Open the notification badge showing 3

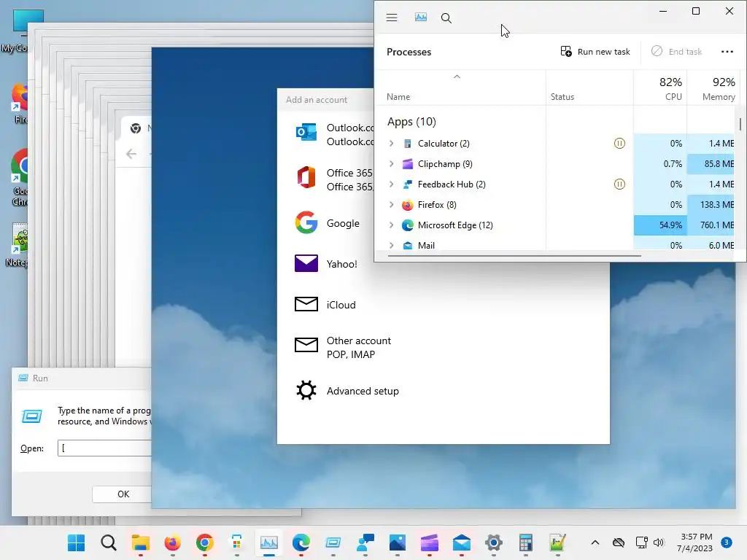[727, 542]
